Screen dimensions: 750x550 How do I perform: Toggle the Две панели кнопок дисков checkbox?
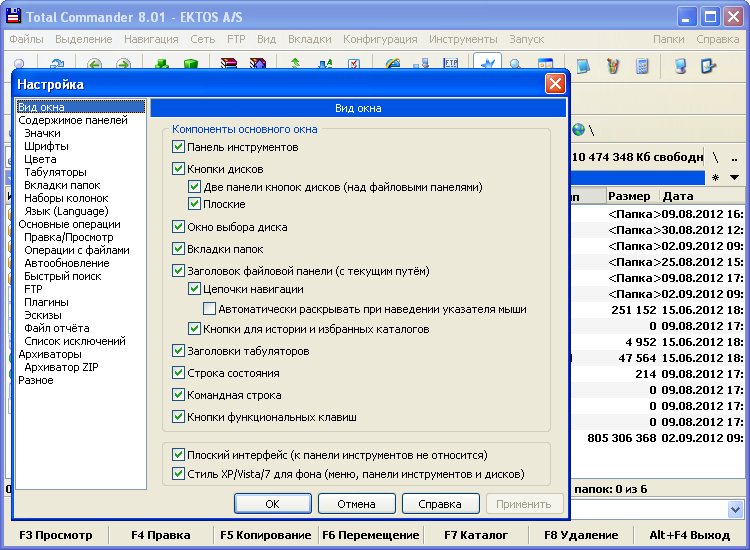point(194,186)
